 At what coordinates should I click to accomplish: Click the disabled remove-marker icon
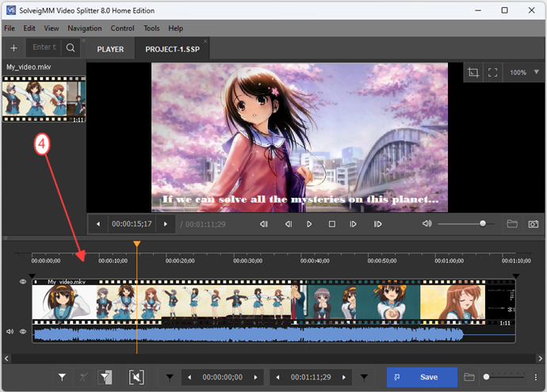83,377
